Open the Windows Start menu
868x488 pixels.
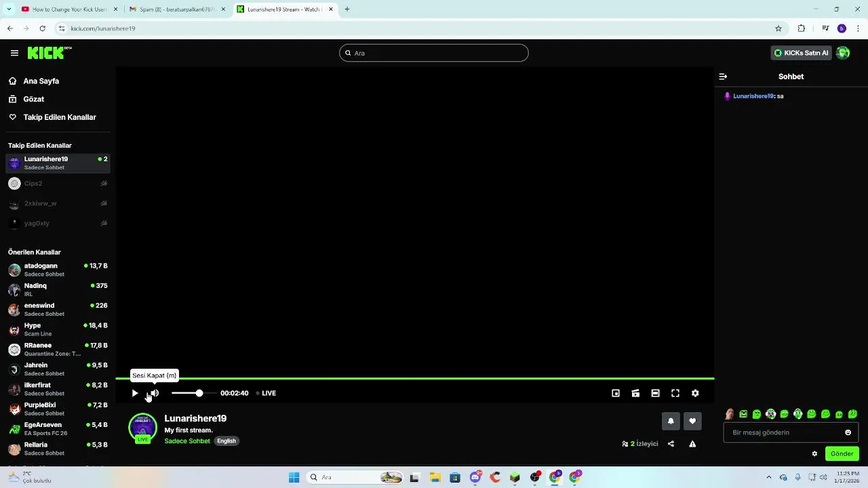tap(294, 477)
